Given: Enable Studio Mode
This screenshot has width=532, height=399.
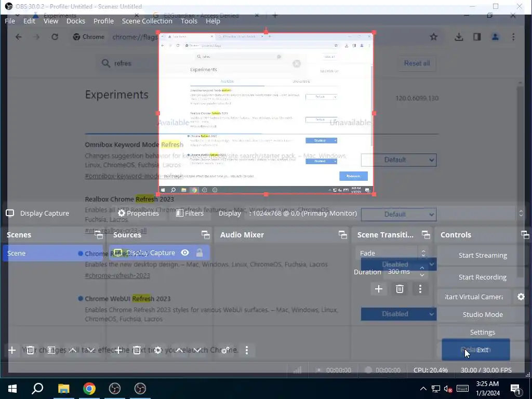Looking at the screenshot, I should click(x=483, y=314).
